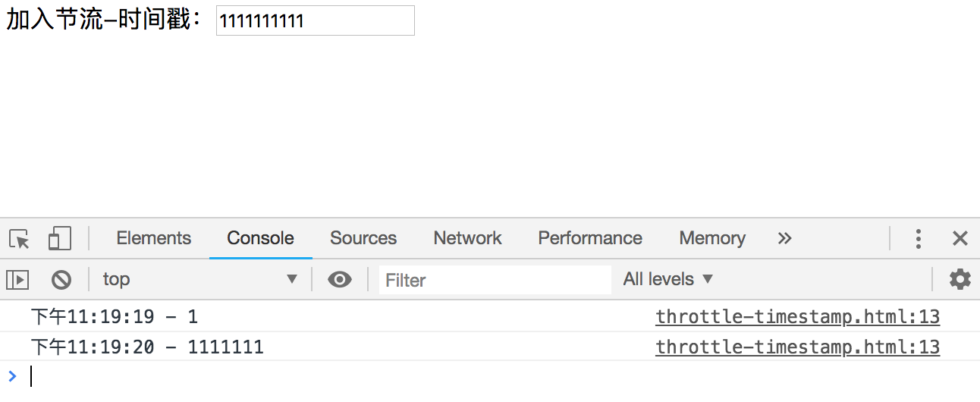Select the Memory tab

click(x=712, y=238)
